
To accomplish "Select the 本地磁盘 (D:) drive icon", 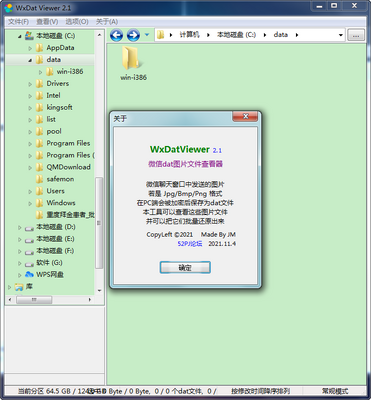I will coord(29,228).
